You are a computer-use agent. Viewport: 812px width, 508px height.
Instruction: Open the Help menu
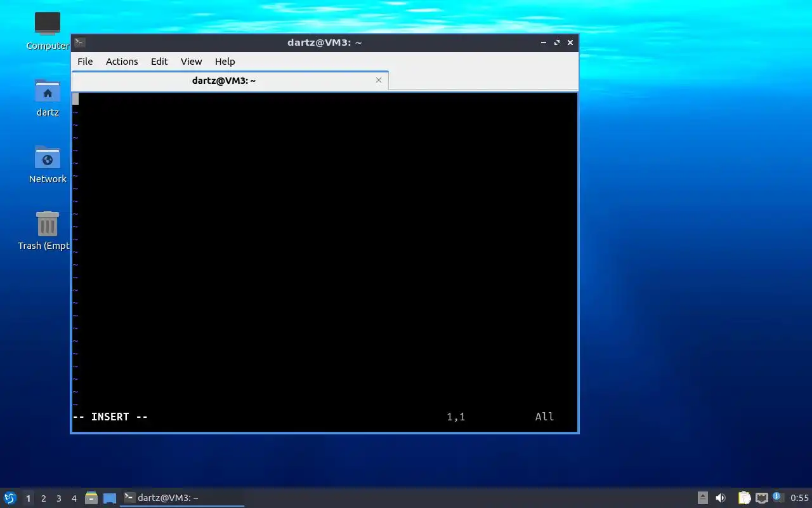(x=225, y=62)
